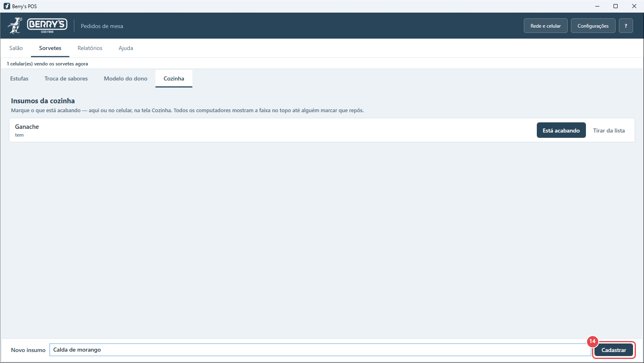Click Tirar da lista for Ganache

point(609,130)
